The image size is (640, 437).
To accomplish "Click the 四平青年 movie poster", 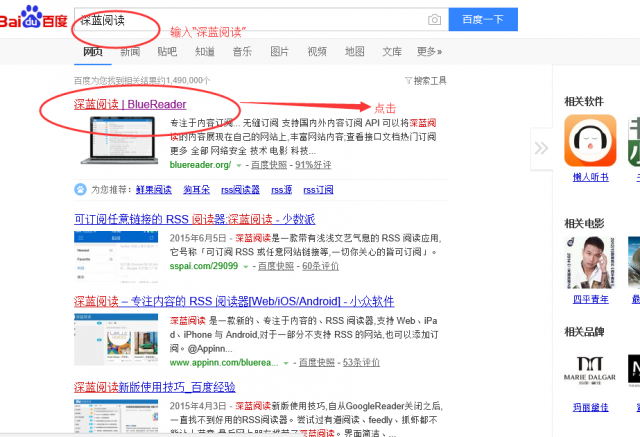I will [590, 262].
